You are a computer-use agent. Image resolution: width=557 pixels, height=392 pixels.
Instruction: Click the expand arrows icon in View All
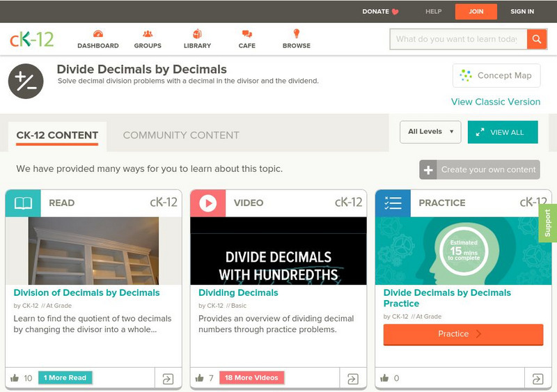pos(480,132)
